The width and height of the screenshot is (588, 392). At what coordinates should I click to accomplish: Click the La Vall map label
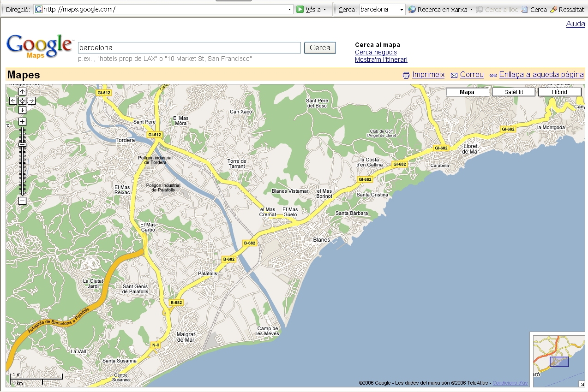click(x=78, y=351)
